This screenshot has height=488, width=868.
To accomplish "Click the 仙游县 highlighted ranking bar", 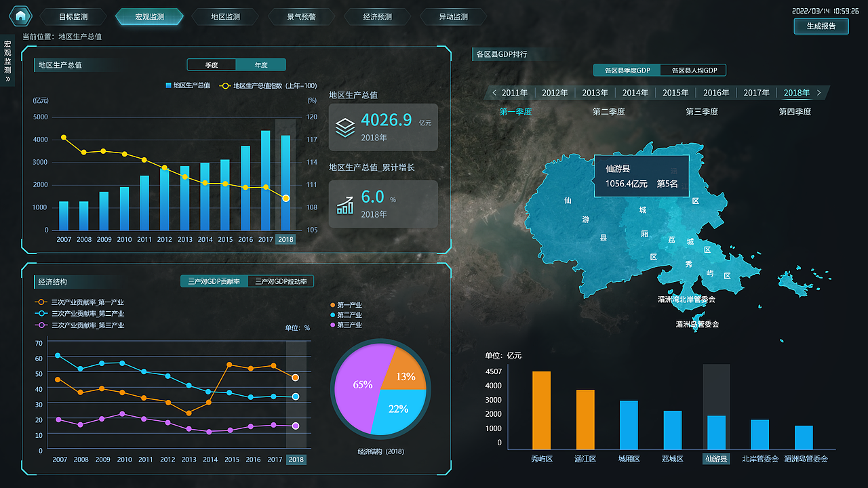I will click(716, 432).
